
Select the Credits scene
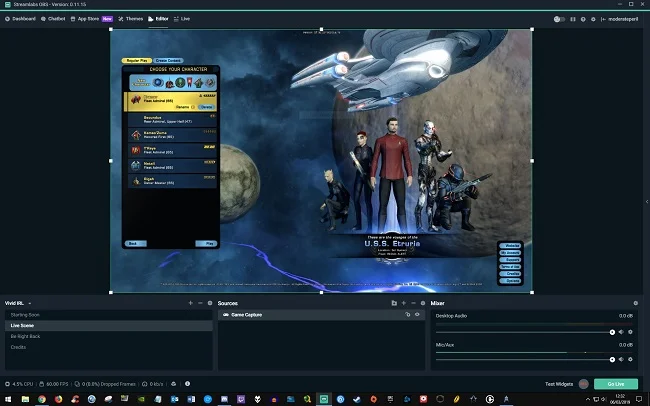109,347
